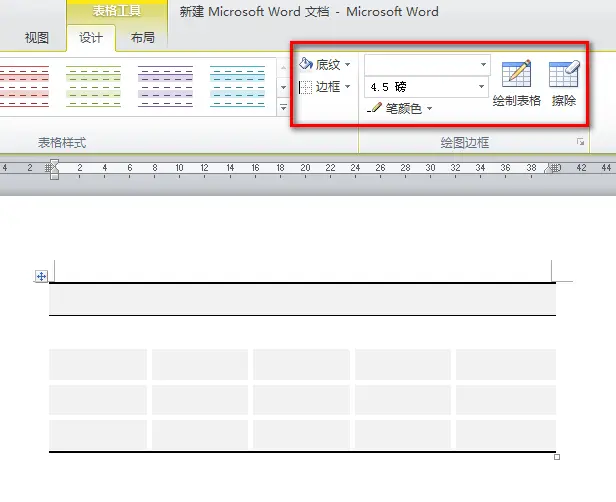Viewport: 616px width, 502px height.
Task: Expand the full table styles gallery
Action: tap(283, 107)
